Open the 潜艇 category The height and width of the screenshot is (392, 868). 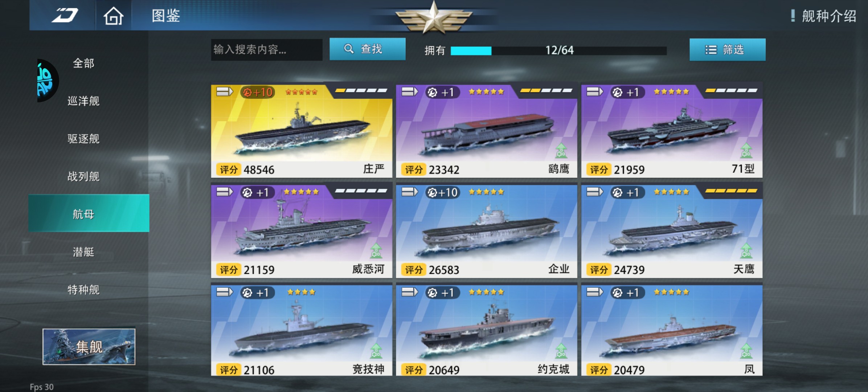tap(83, 252)
